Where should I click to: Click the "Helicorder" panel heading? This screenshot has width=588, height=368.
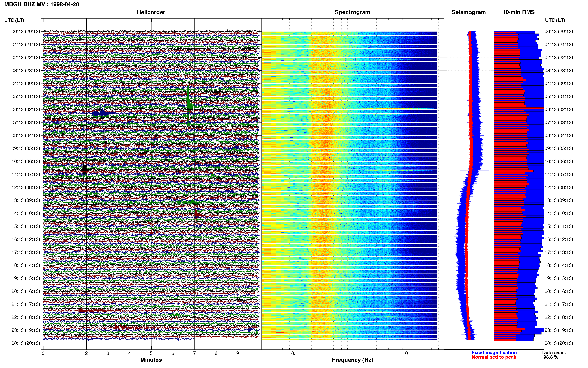[151, 12]
